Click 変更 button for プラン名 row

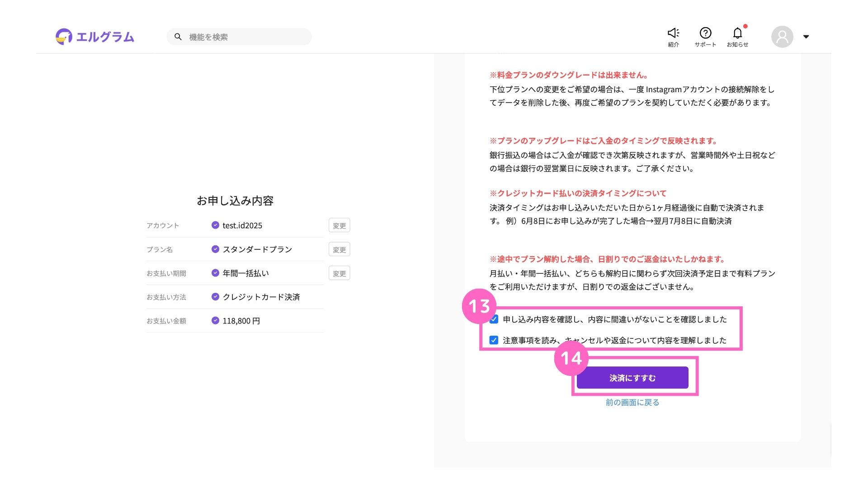pyautogui.click(x=339, y=249)
